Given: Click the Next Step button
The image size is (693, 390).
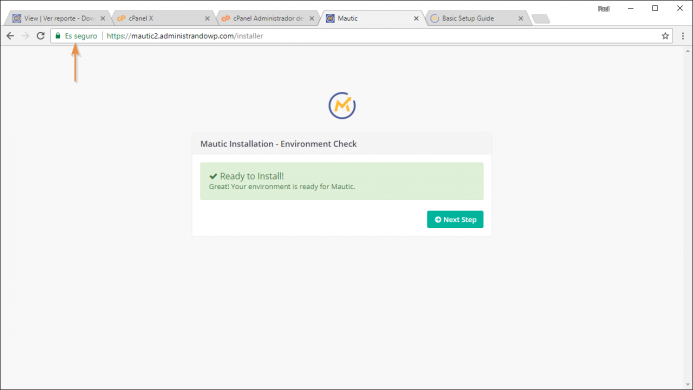Looking at the screenshot, I should [455, 219].
